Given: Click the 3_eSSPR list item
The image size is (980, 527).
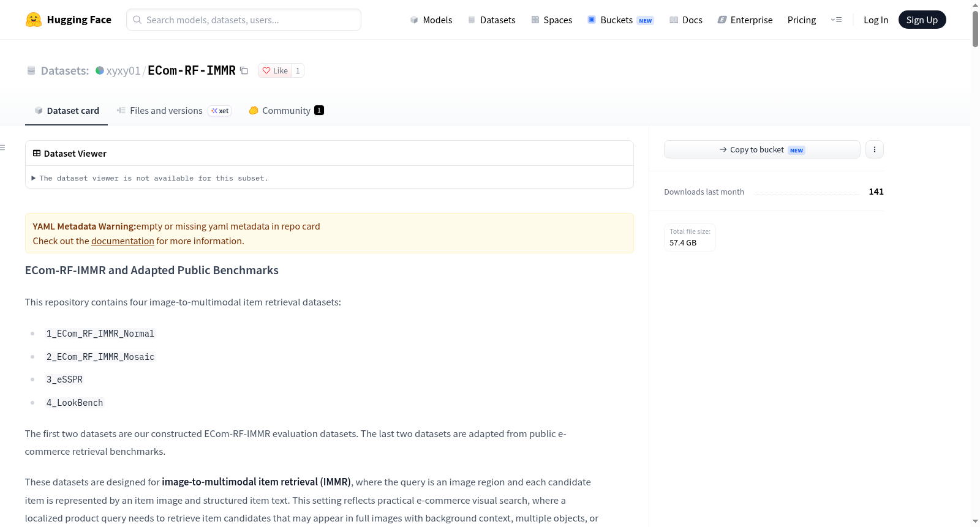Looking at the screenshot, I should tap(64, 379).
